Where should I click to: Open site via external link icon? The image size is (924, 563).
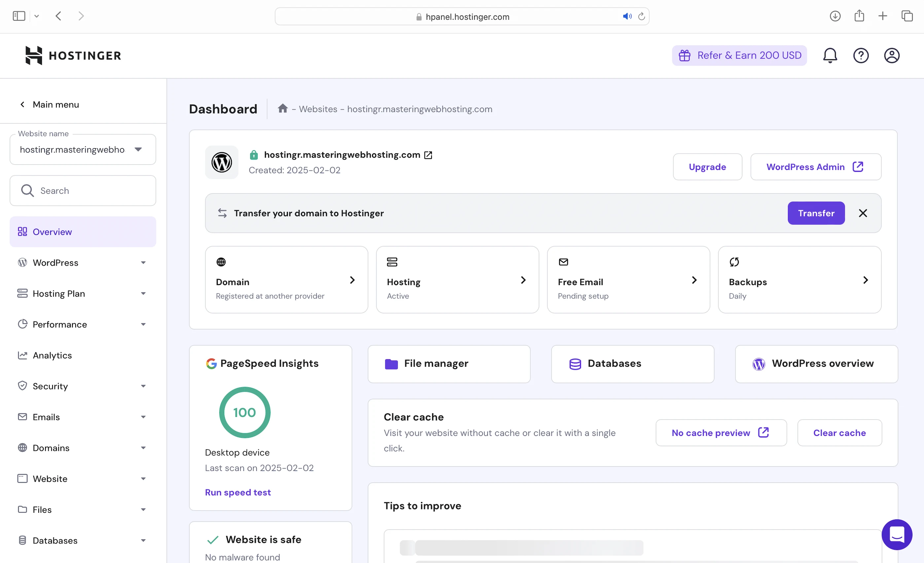(x=428, y=155)
